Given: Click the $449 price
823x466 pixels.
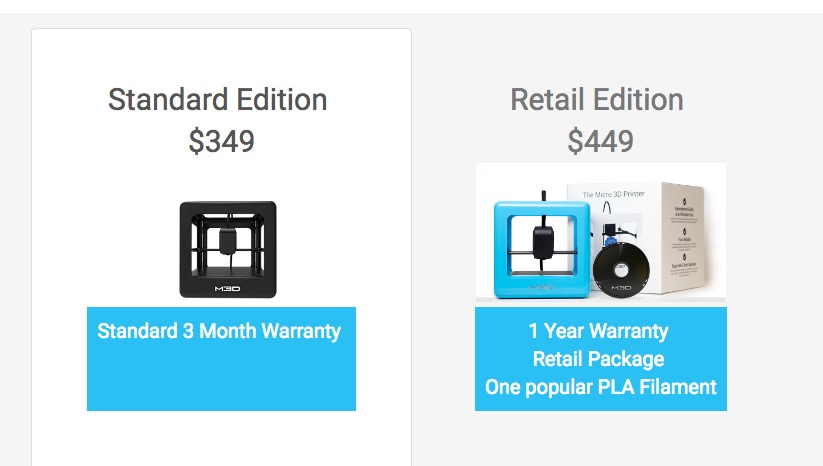Looking at the screenshot, I should pyautogui.click(x=600, y=142).
